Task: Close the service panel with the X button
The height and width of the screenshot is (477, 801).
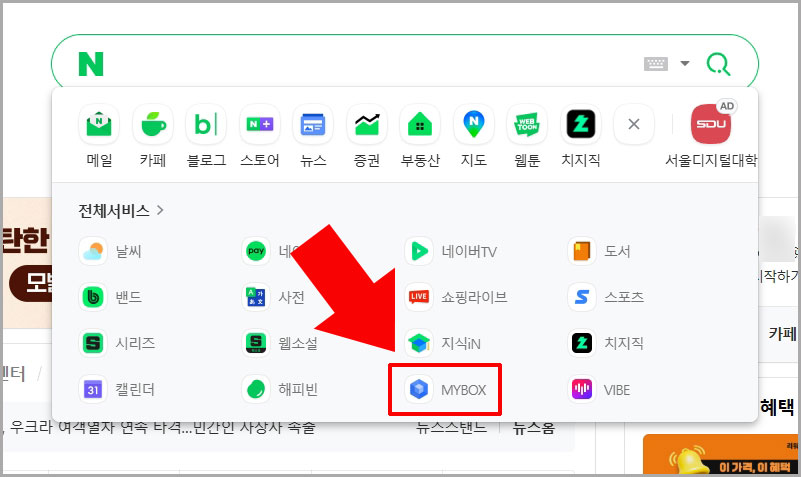Action: [634, 124]
